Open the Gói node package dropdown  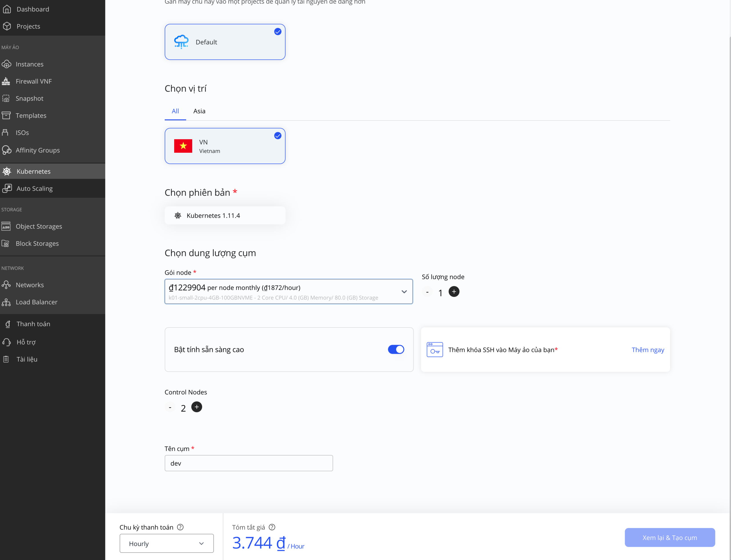pos(288,292)
